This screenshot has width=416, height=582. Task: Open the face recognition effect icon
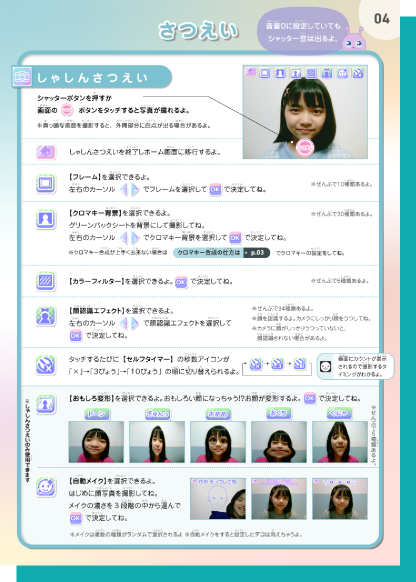tap(46, 316)
